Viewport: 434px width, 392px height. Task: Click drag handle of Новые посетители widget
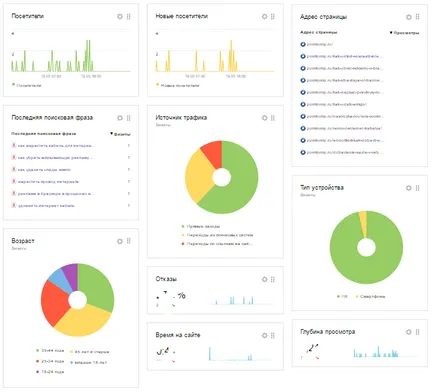pyautogui.click(x=273, y=16)
